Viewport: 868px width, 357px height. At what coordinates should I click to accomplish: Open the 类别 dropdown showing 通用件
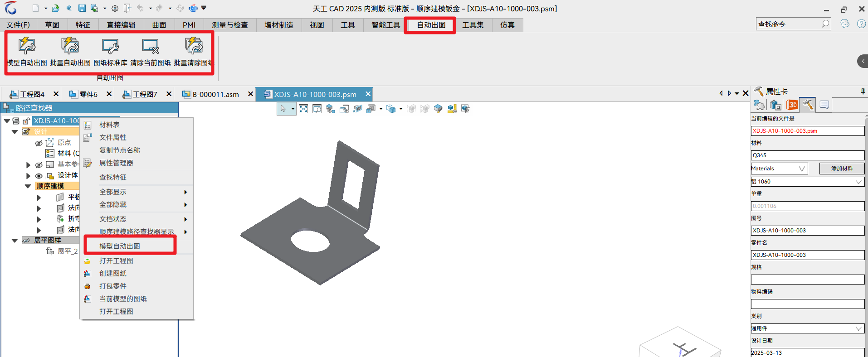(x=807, y=328)
